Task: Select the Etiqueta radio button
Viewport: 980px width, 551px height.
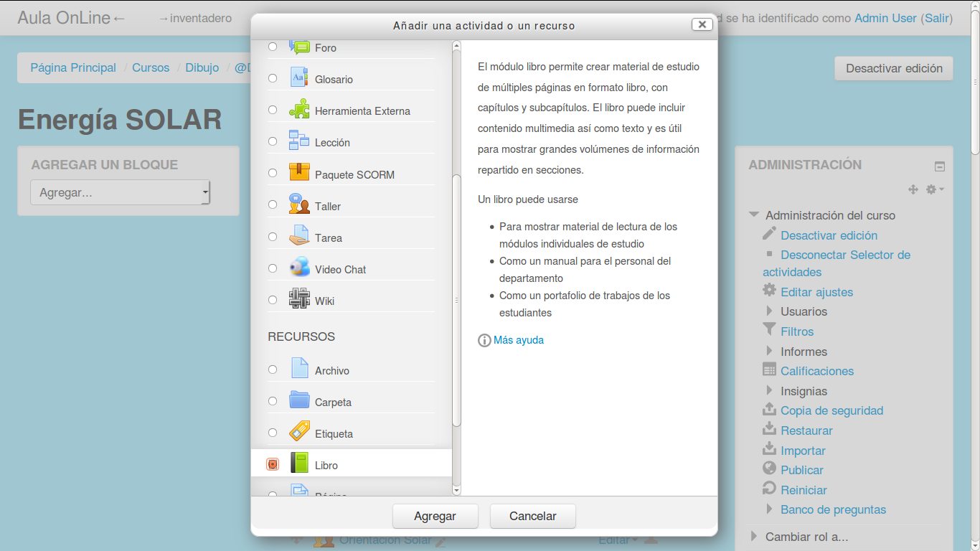Action: [273, 432]
